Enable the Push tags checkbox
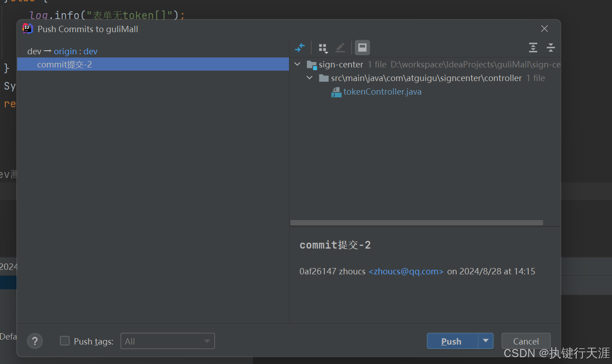Image resolution: width=612 pixels, height=364 pixels. (64, 341)
